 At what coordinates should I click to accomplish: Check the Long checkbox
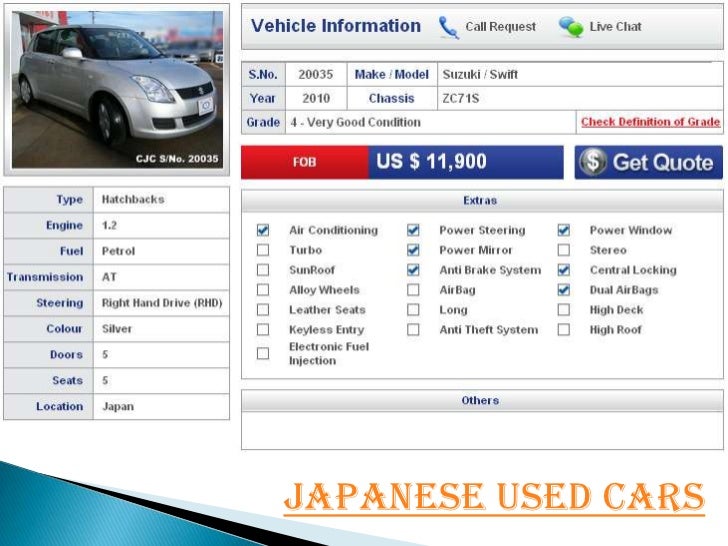coord(413,310)
